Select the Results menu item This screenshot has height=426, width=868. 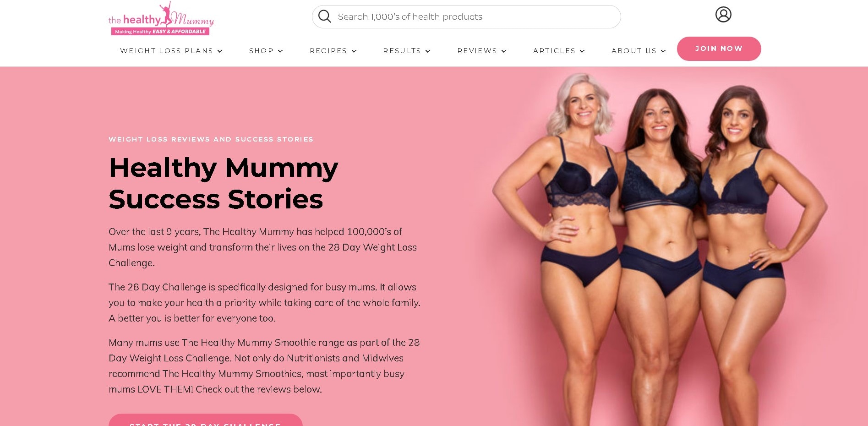click(x=402, y=51)
